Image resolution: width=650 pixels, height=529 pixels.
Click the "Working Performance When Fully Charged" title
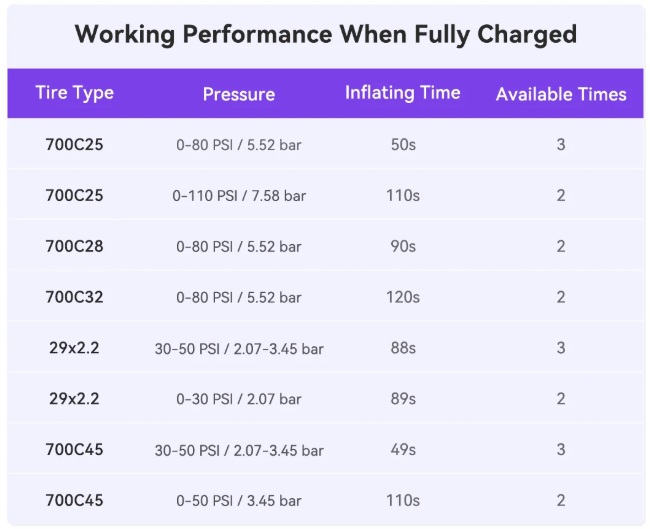[325, 34]
